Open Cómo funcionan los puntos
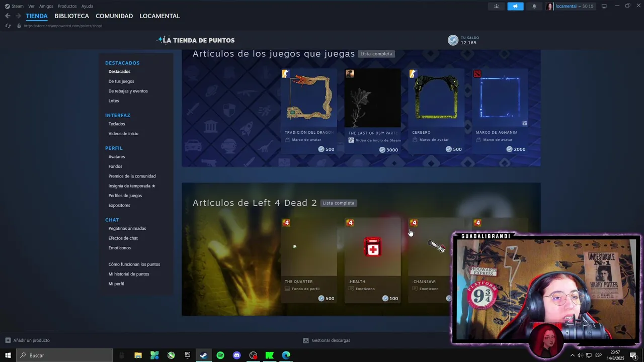 click(x=134, y=264)
